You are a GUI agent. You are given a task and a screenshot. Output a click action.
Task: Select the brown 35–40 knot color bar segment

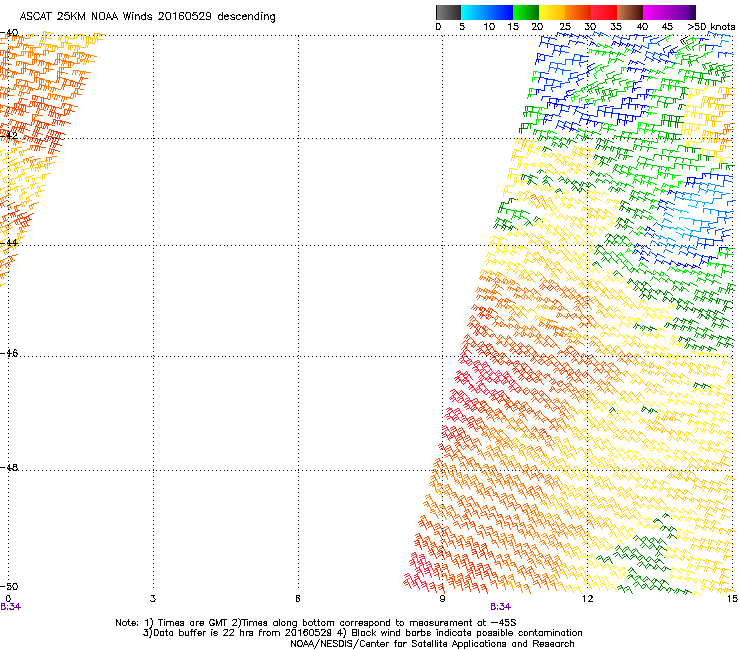coord(630,12)
